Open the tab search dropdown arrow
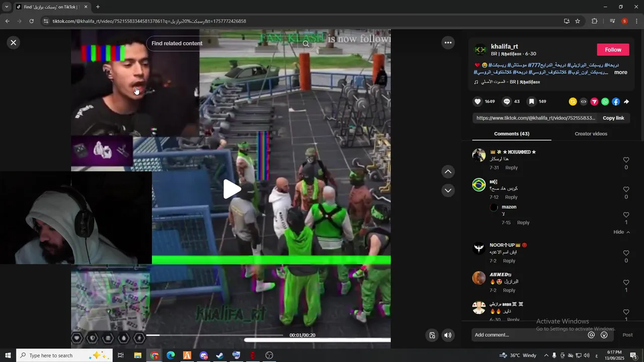The height and width of the screenshot is (362, 644). click(7, 7)
